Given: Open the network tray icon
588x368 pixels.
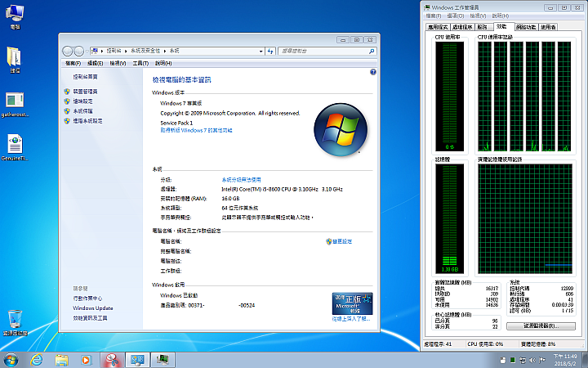Looking at the screenshot, I should (523, 360).
